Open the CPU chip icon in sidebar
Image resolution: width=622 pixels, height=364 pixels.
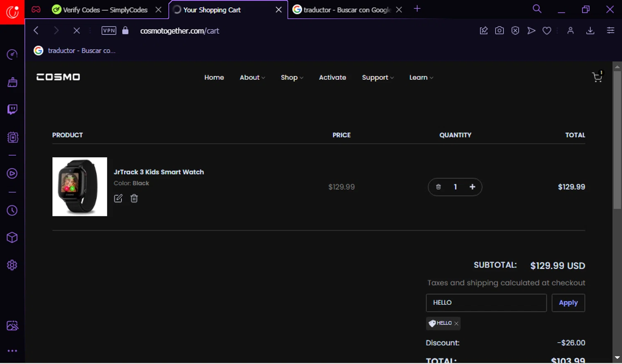(12, 137)
